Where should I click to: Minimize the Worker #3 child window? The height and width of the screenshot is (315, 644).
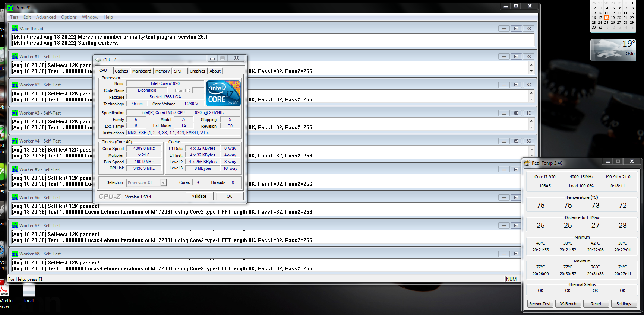click(x=504, y=113)
